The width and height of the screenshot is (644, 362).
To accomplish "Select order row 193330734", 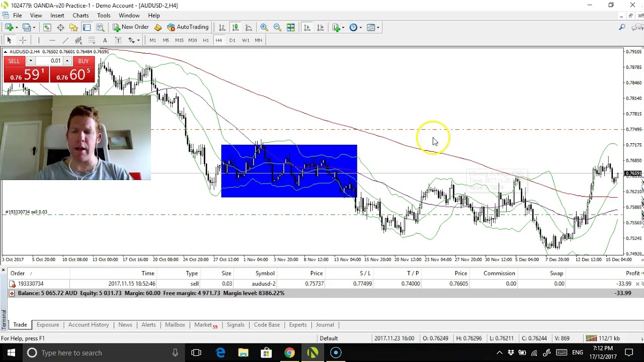I will click(322, 284).
